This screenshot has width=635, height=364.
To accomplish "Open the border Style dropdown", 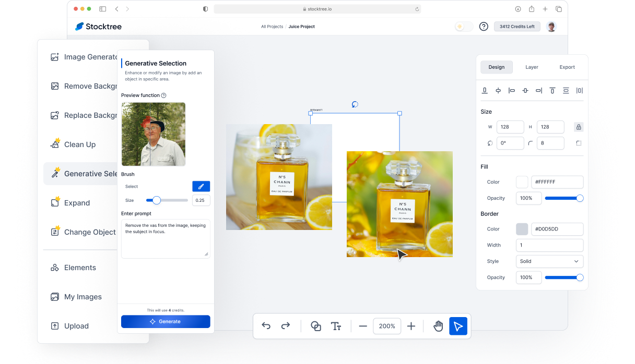I will (x=549, y=261).
